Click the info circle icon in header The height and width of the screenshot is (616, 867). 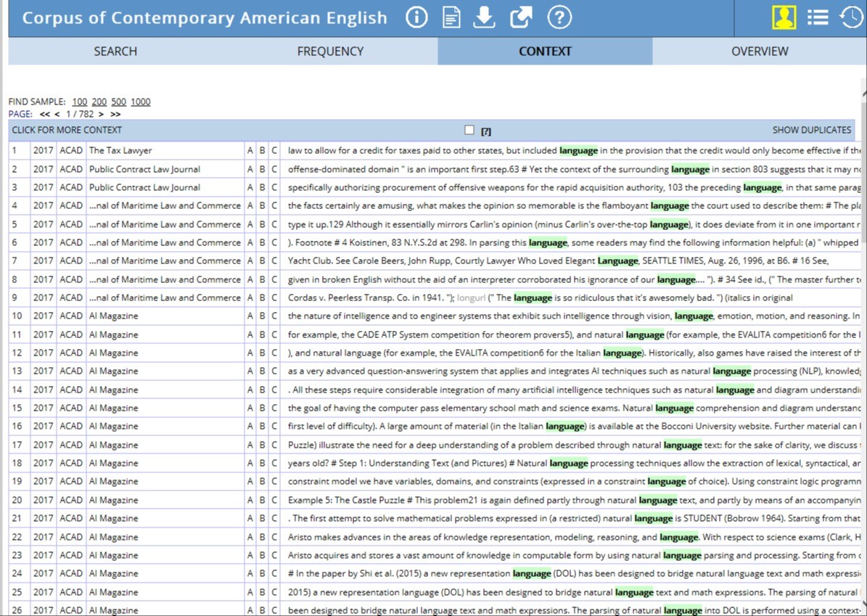pyautogui.click(x=416, y=17)
